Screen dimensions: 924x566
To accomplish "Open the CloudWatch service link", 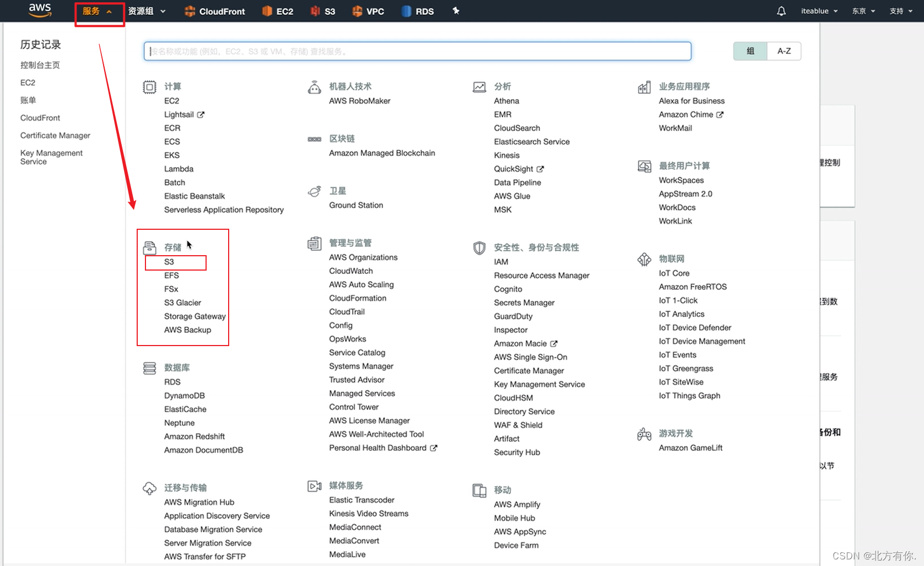I will (x=351, y=271).
